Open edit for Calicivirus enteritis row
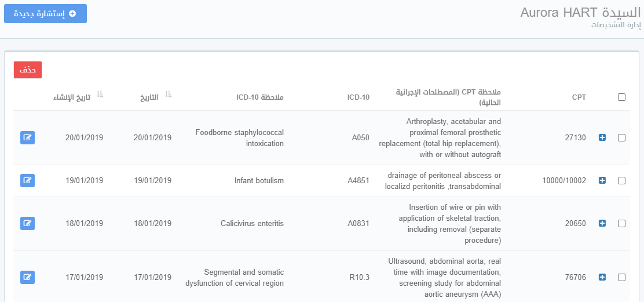The height and width of the screenshot is (302, 644). pyautogui.click(x=27, y=223)
